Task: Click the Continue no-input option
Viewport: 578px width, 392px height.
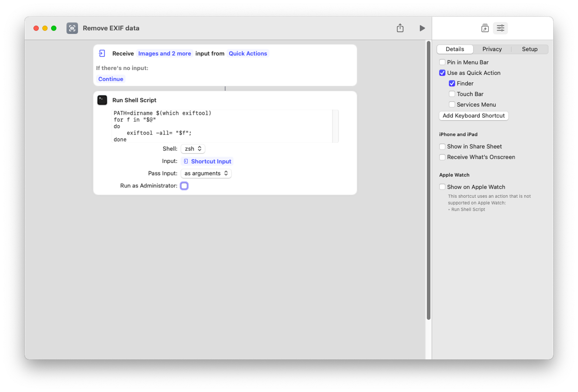Action: (111, 79)
